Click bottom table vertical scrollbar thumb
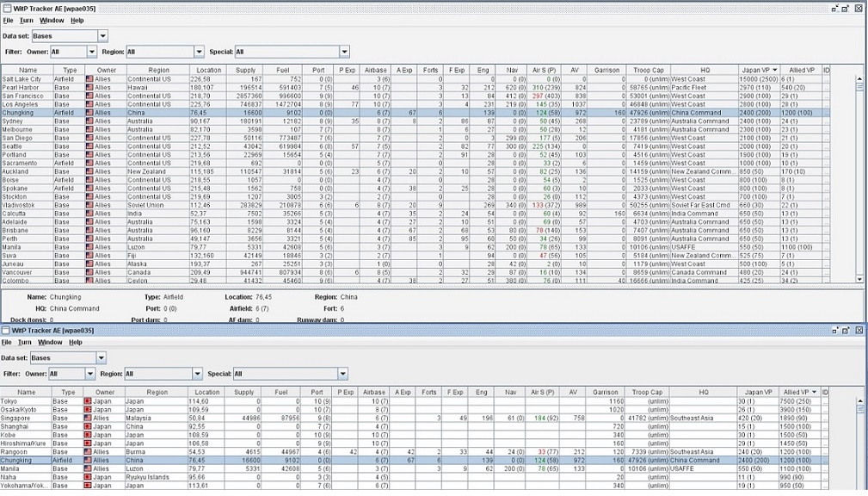This screenshot has width=868, height=496. click(859, 410)
